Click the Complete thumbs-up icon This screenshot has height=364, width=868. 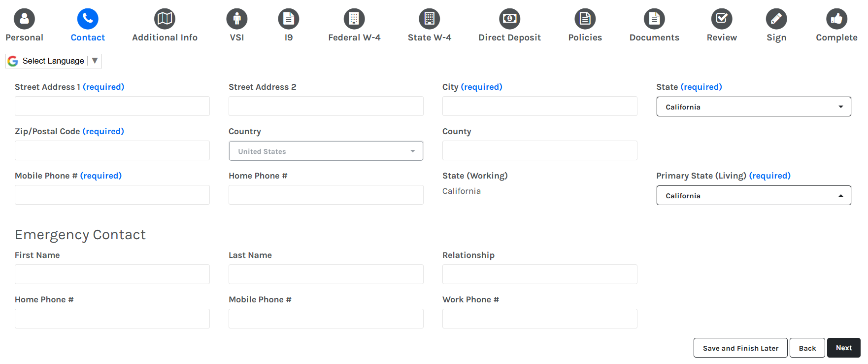coord(836,19)
